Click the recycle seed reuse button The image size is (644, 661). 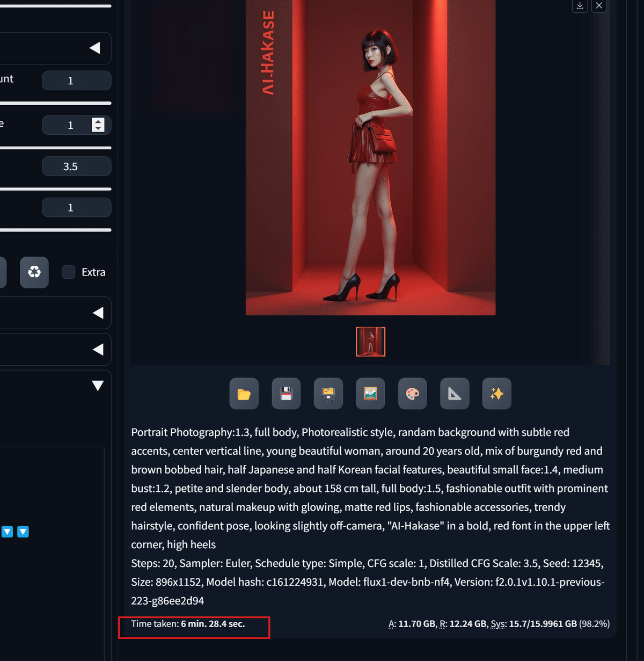tap(34, 272)
